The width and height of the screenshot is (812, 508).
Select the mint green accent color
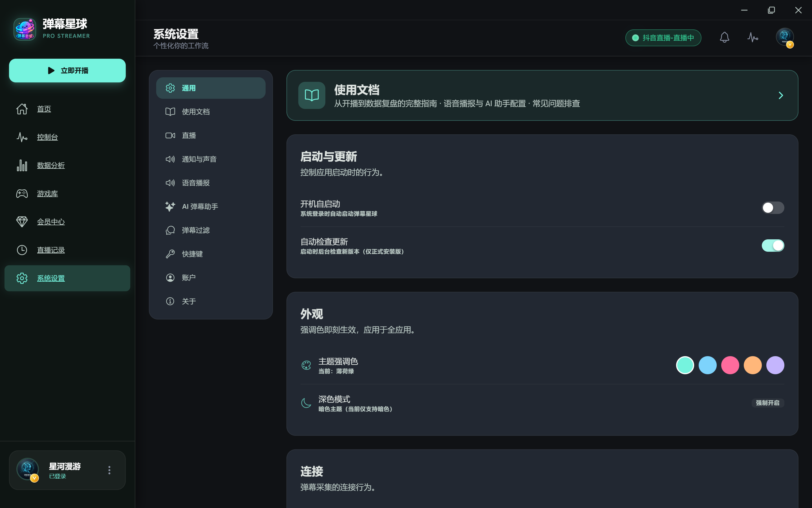point(685,365)
